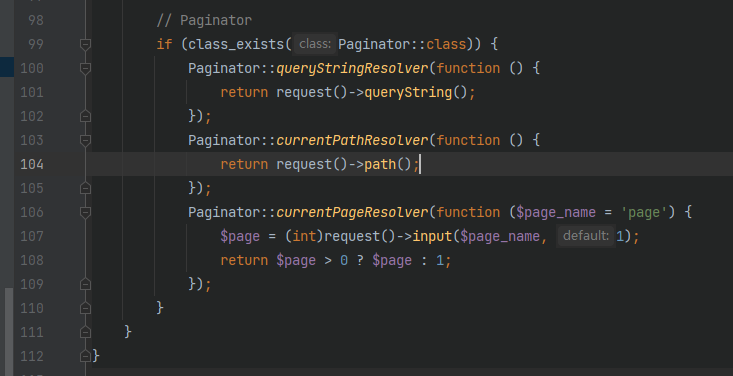Image resolution: width=733 pixels, height=376 pixels.
Task: Fold class end marker at line 112
Action: pos(85,356)
